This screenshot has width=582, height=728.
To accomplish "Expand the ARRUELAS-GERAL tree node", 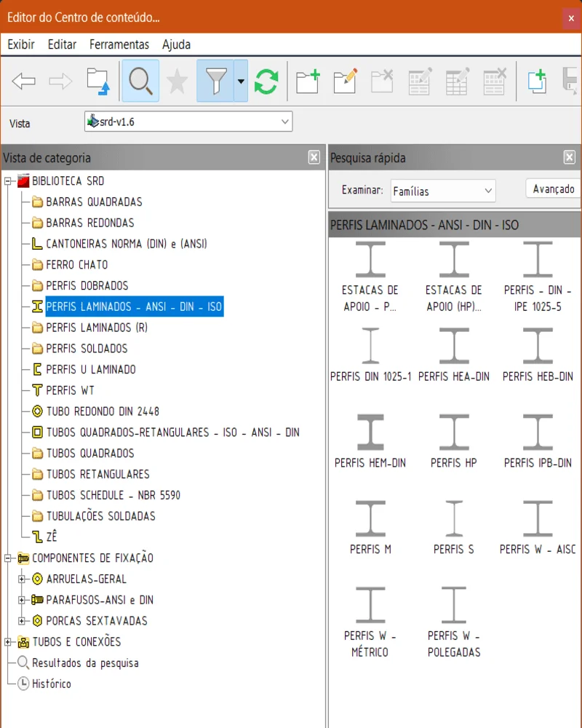I will pyautogui.click(x=23, y=579).
